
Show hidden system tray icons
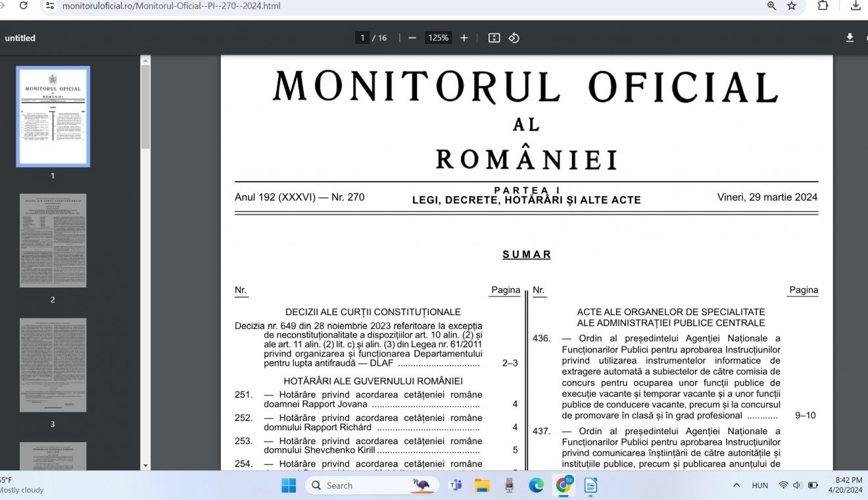click(x=736, y=486)
